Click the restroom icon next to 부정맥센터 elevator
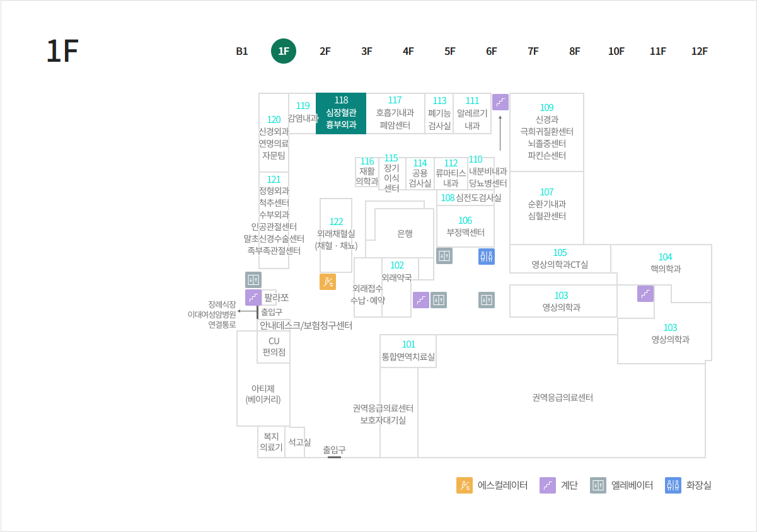The height and width of the screenshot is (532, 757). (487, 256)
